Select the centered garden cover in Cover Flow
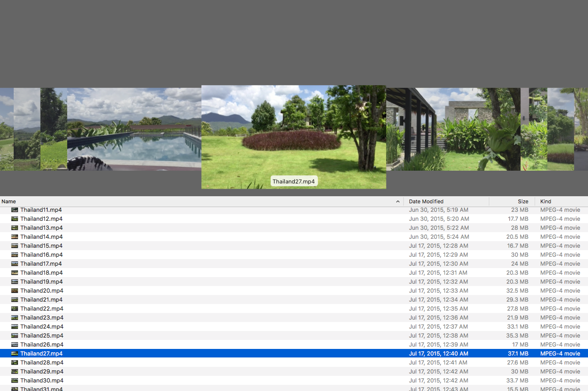The height and width of the screenshot is (391, 588). [x=294, y=137]
